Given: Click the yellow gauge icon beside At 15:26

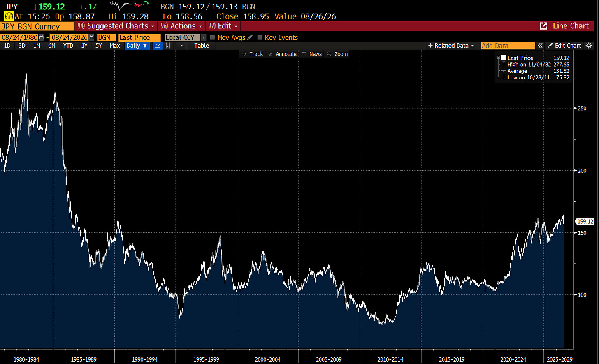Looking at the screenshot, I should [x=8, y=16].
